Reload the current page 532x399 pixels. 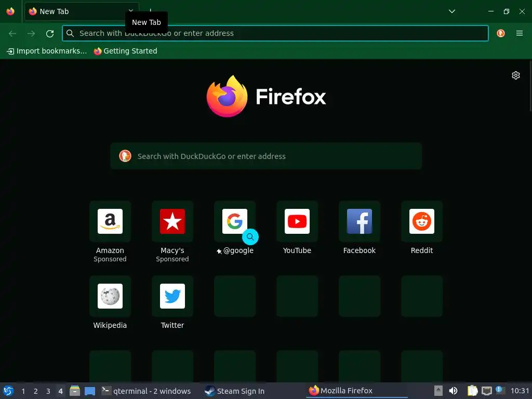[x=50, y=33]
